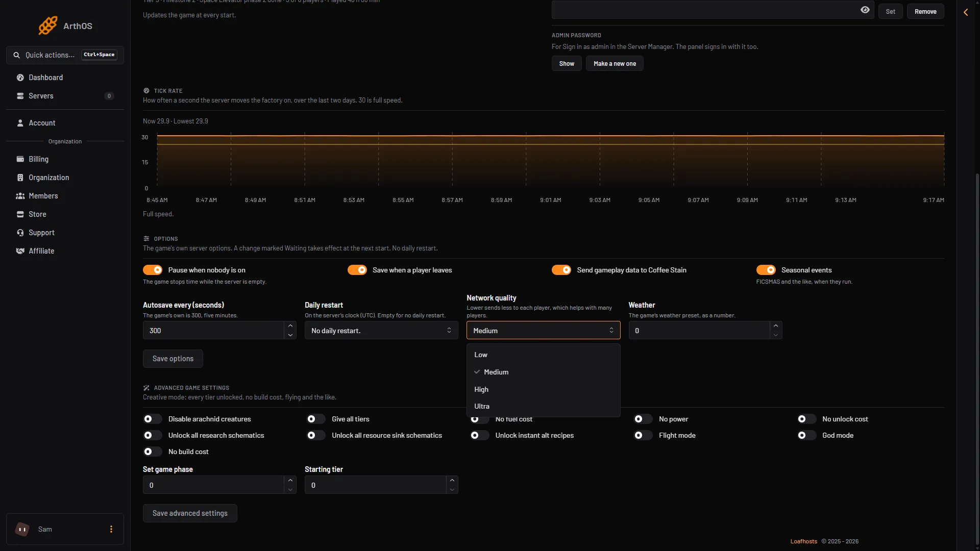Collapse the right panel with orange chevron
This screenshot has height=551, width=980.
click(966, 12)
